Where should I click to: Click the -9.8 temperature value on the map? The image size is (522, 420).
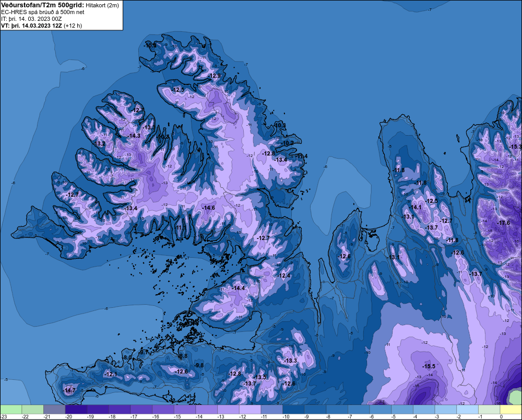click(x=199, y=365)
